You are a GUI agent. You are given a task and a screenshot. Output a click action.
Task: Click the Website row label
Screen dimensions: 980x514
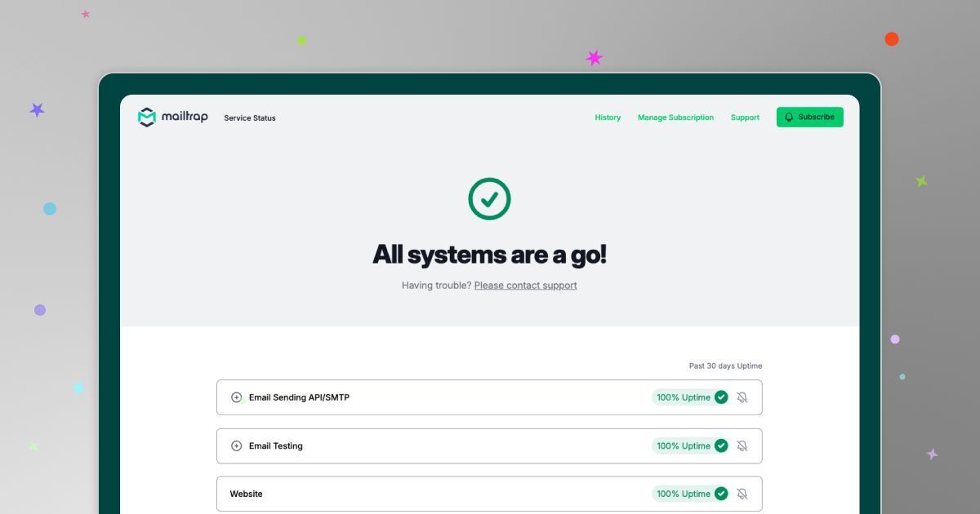coord(246,494)
